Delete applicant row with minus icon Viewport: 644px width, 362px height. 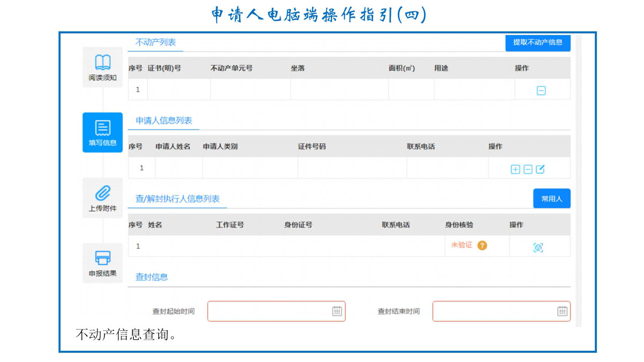(528, 169)
